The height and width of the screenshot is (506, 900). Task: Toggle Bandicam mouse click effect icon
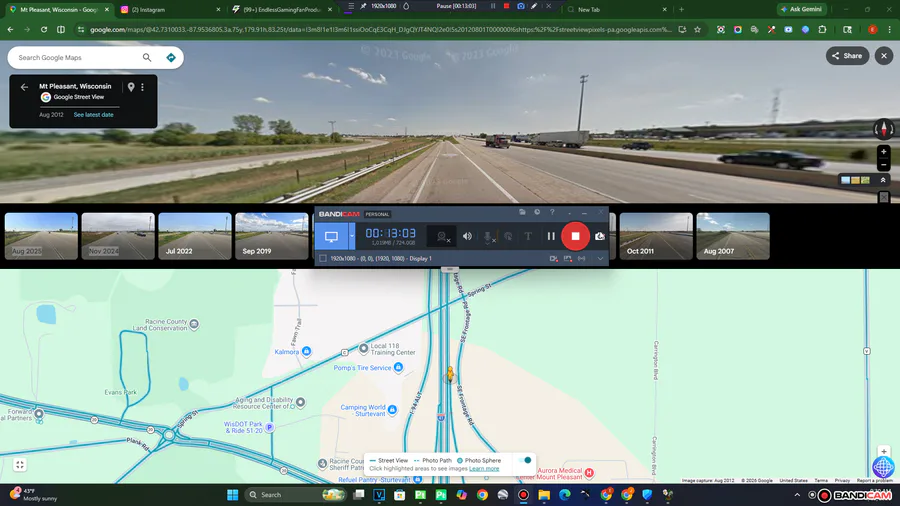tap(508, 236)
